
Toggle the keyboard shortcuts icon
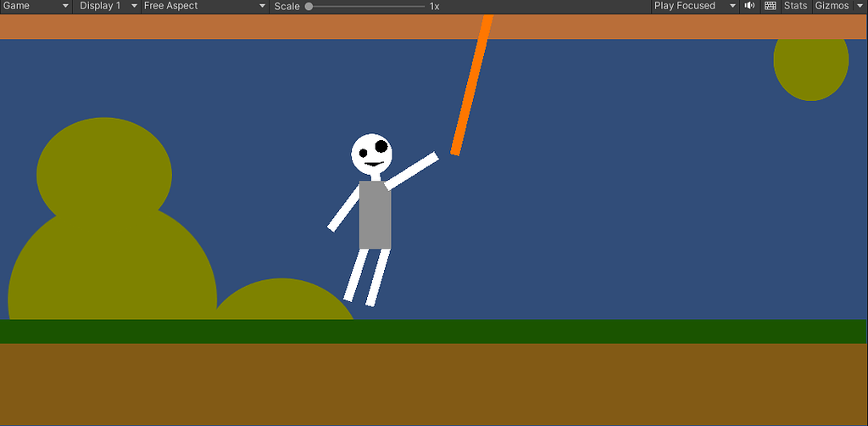pos(770,6)
